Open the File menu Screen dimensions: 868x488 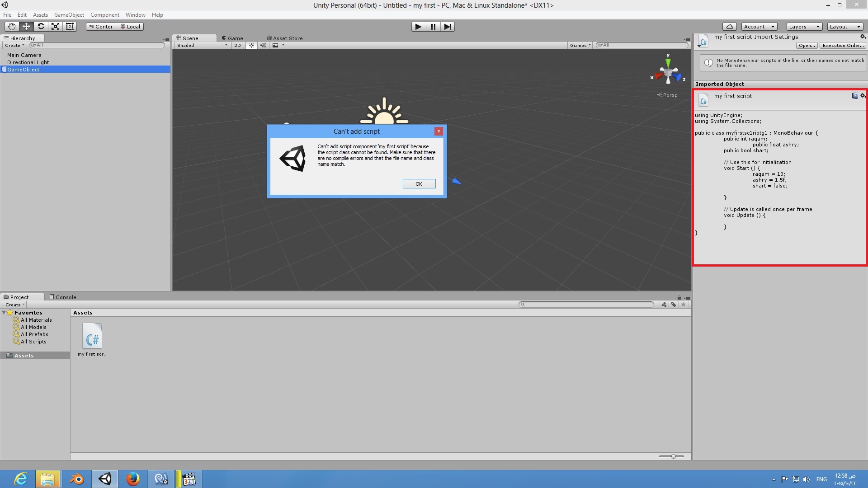[7, 15]
